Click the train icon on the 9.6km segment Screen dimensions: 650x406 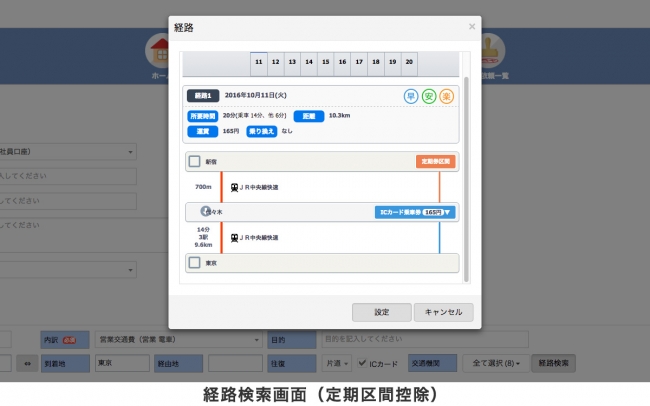[235, 238]
